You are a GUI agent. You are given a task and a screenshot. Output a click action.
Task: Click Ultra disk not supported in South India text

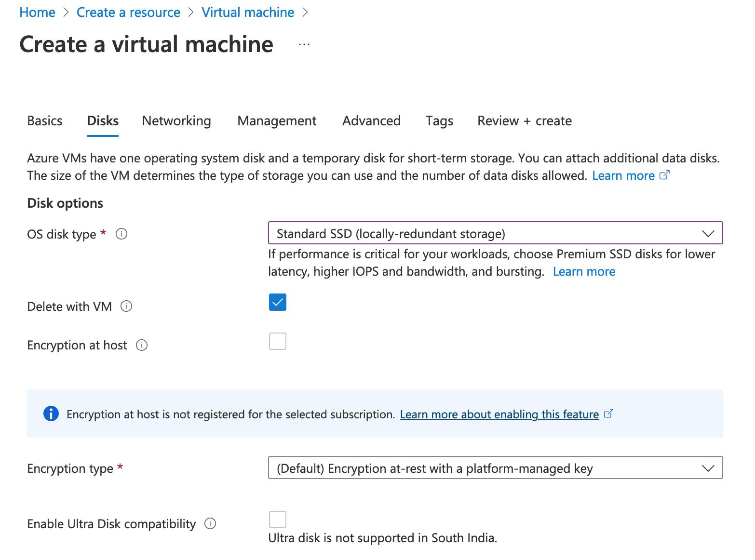pos(382,538)
